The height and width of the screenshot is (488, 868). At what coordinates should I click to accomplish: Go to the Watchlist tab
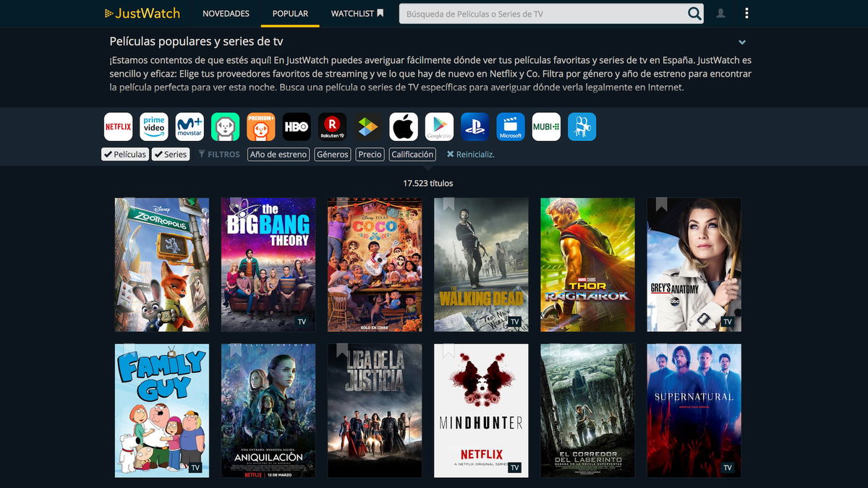pyautogui.click(x=357, y=14)
